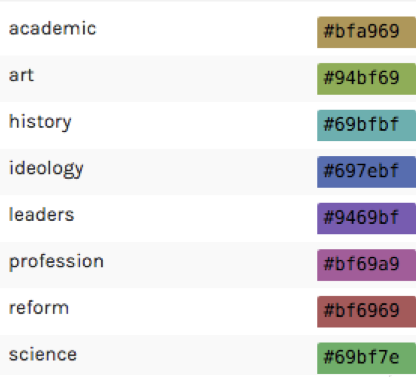Click the #697ebf blue swatch for ideology
Image resolution: width=416 pixels, height=377 pixels.
point(366,172)
